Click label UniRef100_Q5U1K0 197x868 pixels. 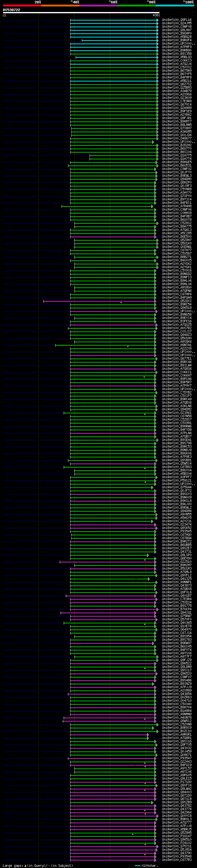coord(177,243)
